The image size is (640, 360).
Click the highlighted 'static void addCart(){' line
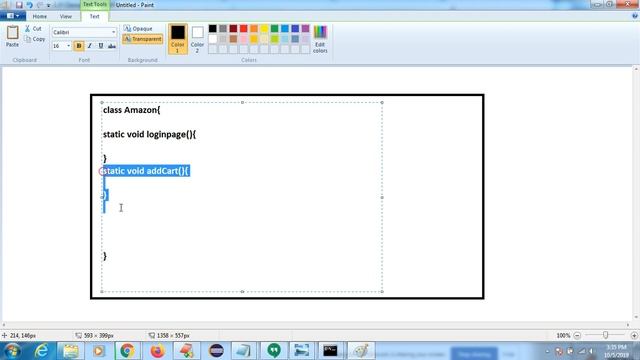coord(146,171)
